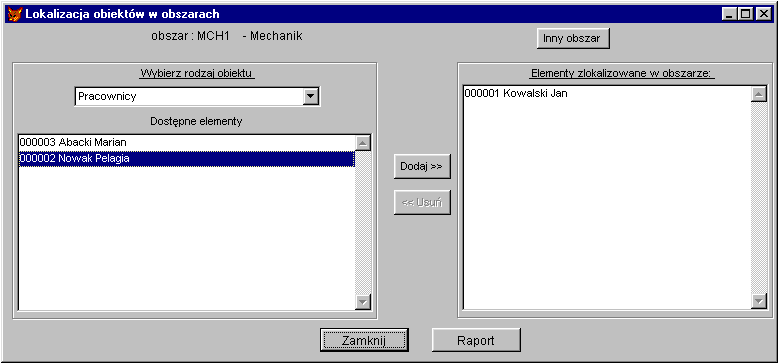Select 000002 Nowak Pelagia row
The width and height of the screenshot is (778, 363).
tap(187, 159)
